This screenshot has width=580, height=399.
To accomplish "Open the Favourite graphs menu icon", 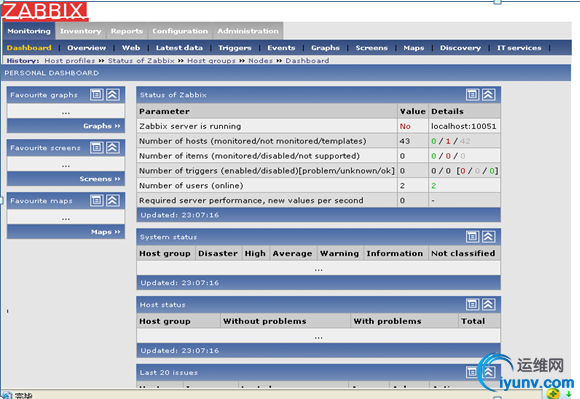I will pyautogui.click(x=97, y=95).
